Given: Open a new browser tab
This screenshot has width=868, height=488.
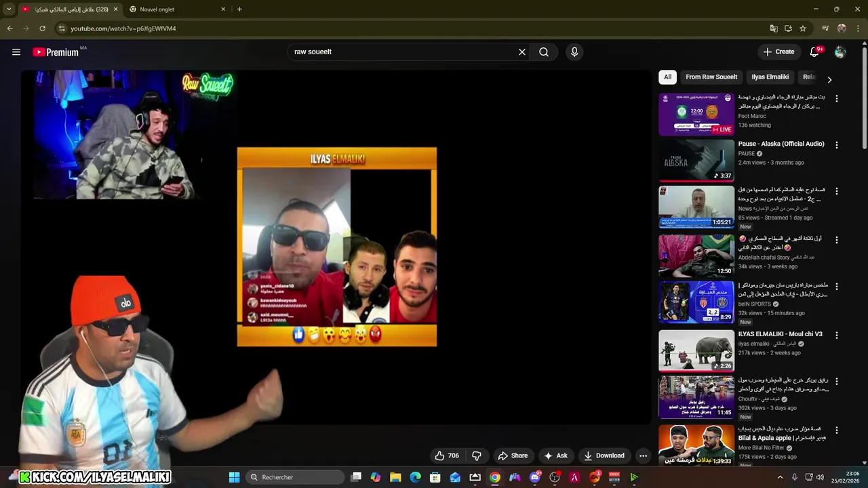Looking at the screenshot, I should click(x=239, y=9).
